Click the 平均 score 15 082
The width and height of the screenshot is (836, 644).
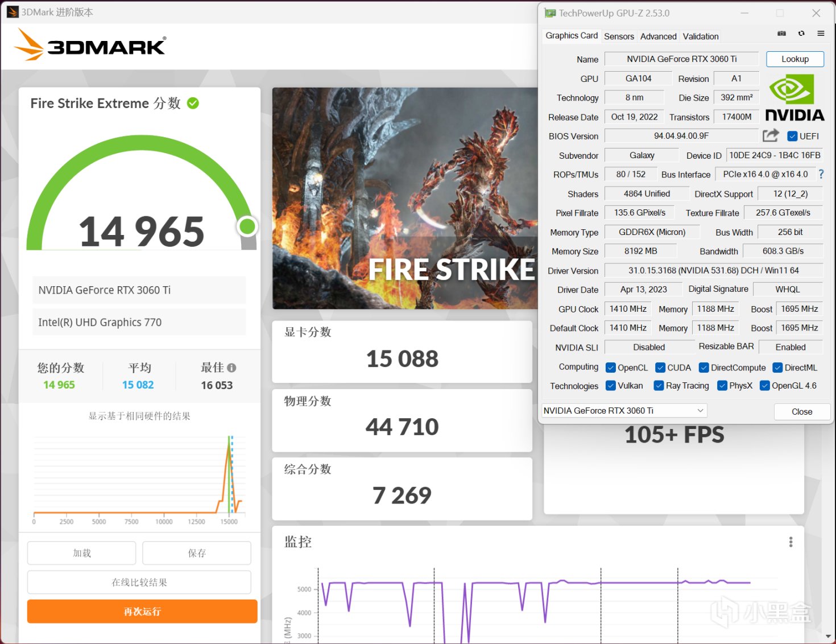(x=138, y=385)
